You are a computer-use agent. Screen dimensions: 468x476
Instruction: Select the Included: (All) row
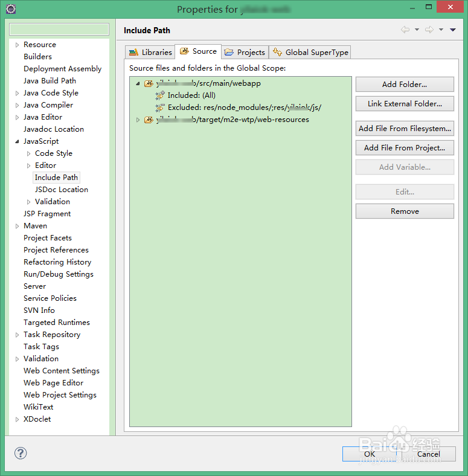191,95
